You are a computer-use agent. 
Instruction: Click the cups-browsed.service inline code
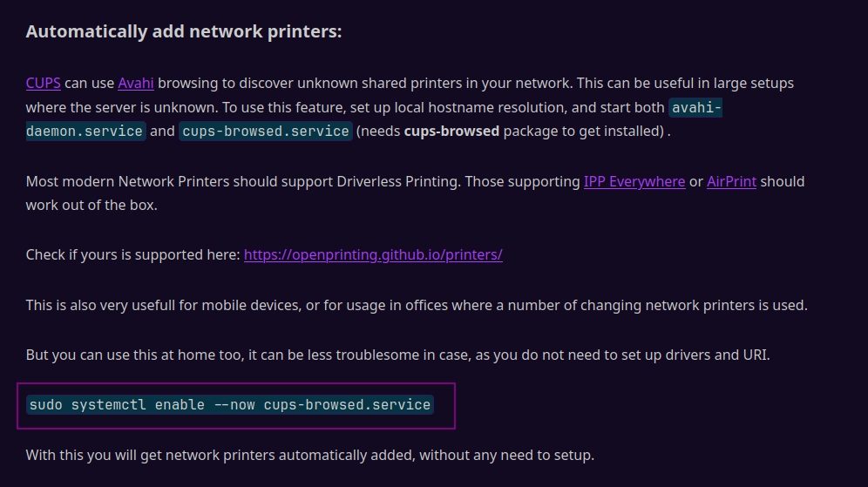(x=266, y=132)
